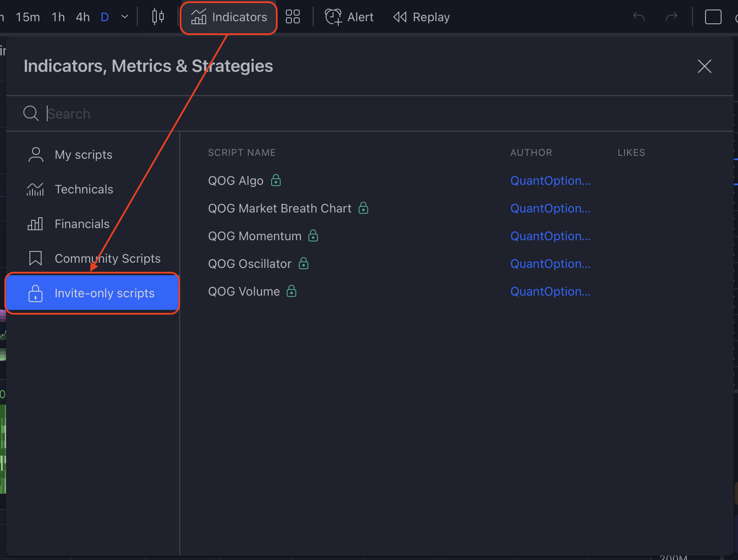Create an Alert from the toolbar

click(x=349, y=17)
